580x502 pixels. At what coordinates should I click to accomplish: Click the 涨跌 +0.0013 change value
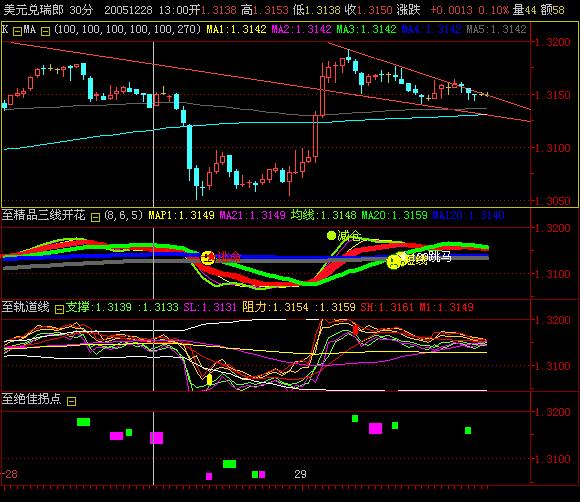tap(435, 10)
